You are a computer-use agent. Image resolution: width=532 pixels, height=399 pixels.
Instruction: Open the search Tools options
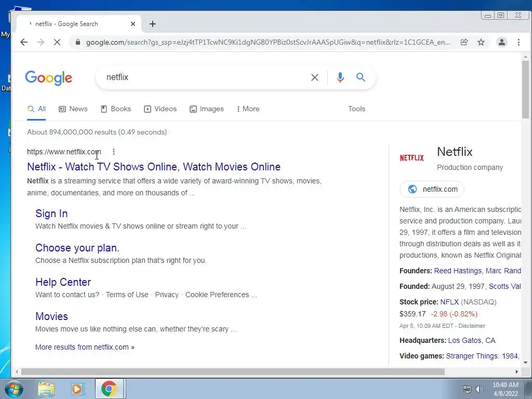click(356, 109)
